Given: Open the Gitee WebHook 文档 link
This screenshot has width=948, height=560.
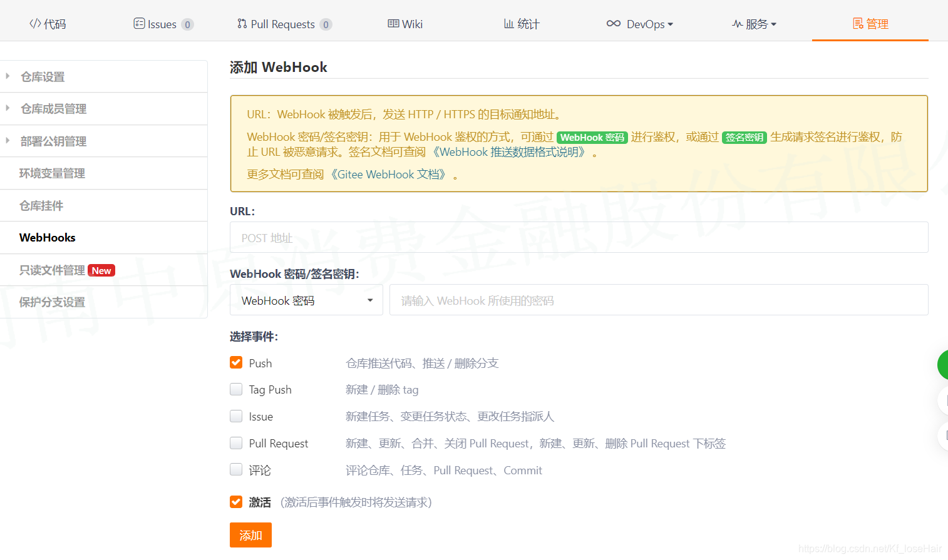Looking at the screenshot, I should [389, 175].
